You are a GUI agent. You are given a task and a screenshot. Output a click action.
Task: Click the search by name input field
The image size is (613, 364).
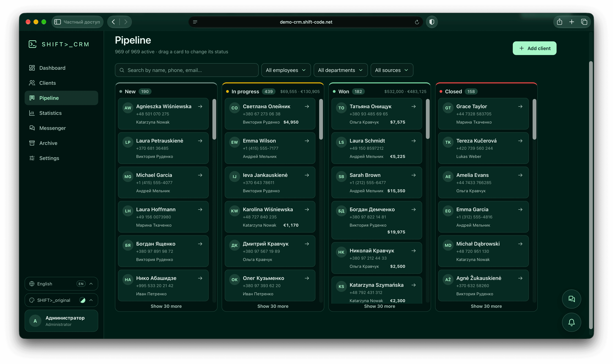pyautogui.click(x=187, y=70)
